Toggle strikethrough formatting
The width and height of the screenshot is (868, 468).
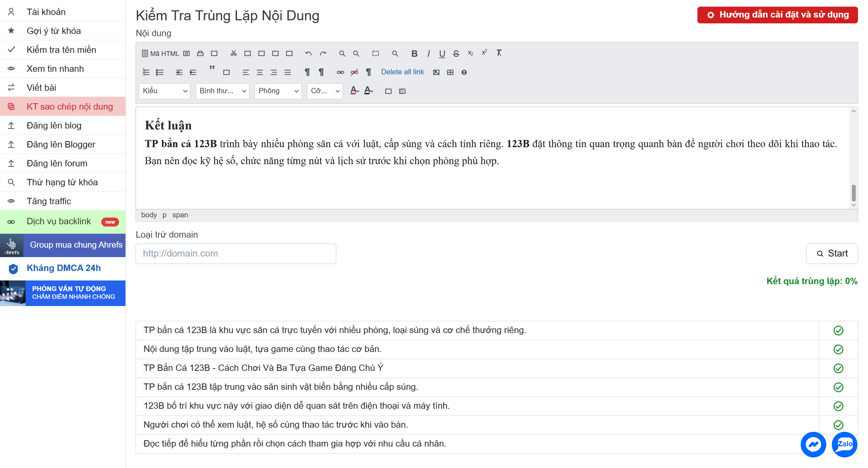(456, 53)
